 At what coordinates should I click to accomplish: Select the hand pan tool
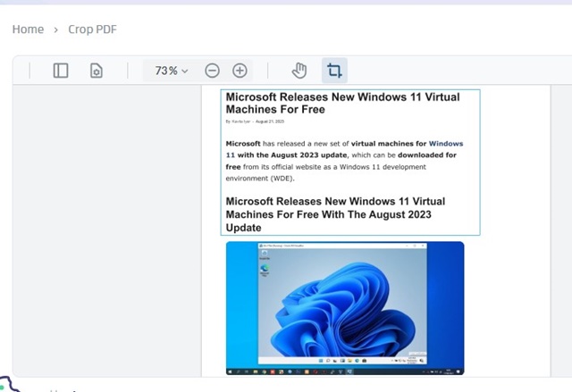click(x=299, y=71)
